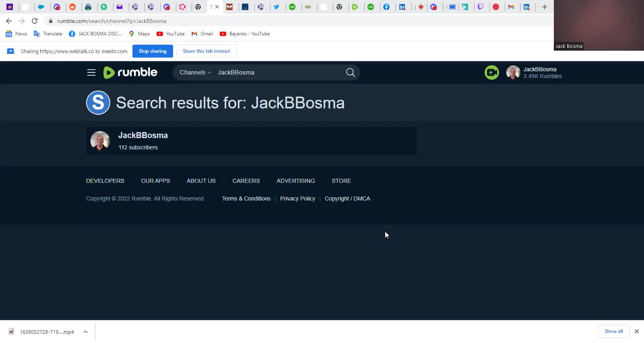
Task: Open the Bayardo - YouTube bookmark
Action: pyautogui.click(x=245, y=34)
